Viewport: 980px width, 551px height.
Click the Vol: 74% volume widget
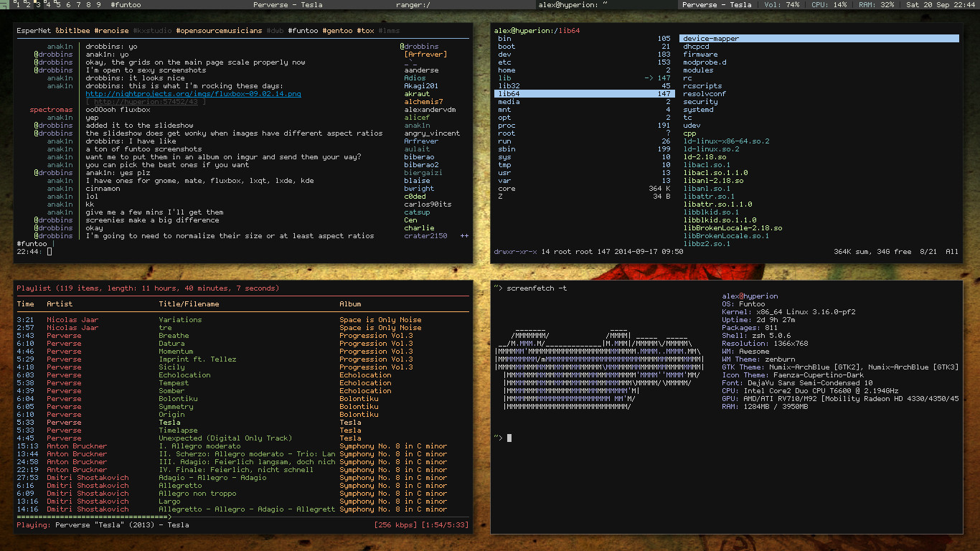781,4
